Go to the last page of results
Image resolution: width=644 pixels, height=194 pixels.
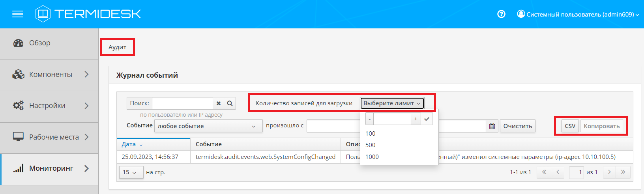click(x=623, y=172)
